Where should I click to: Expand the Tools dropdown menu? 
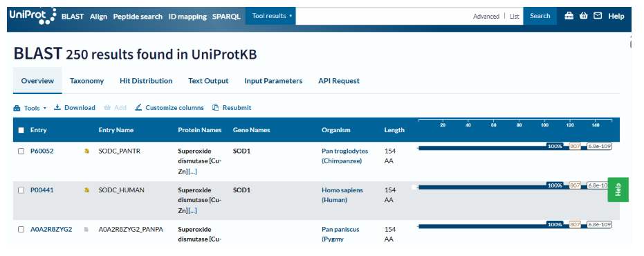(30, 108)
